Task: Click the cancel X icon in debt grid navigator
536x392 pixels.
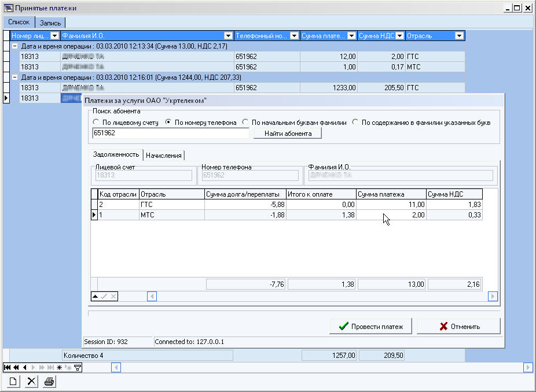Action: (113, 297)
